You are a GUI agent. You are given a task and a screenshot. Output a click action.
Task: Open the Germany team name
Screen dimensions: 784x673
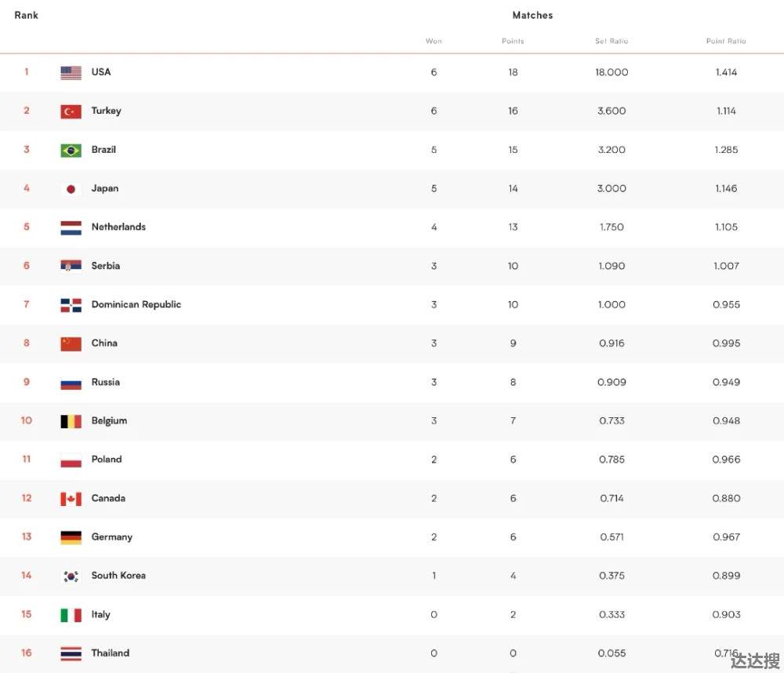point(112,537)
